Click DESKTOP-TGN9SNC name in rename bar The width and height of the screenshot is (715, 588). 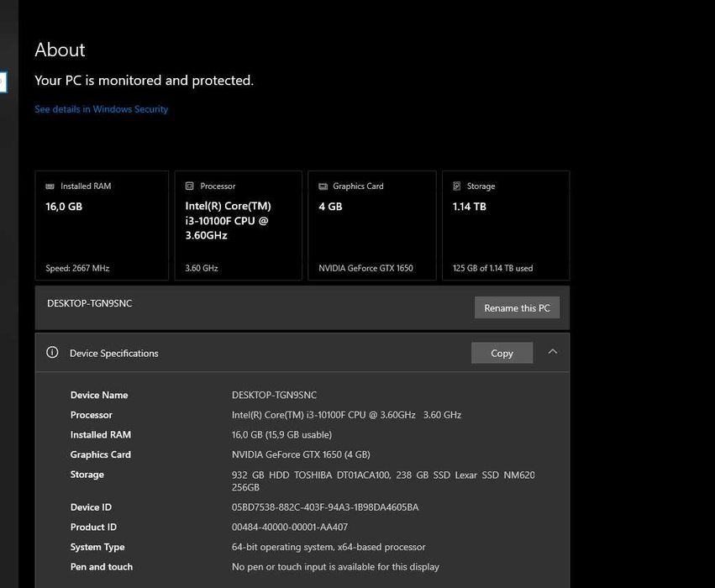tap(89, 303)
